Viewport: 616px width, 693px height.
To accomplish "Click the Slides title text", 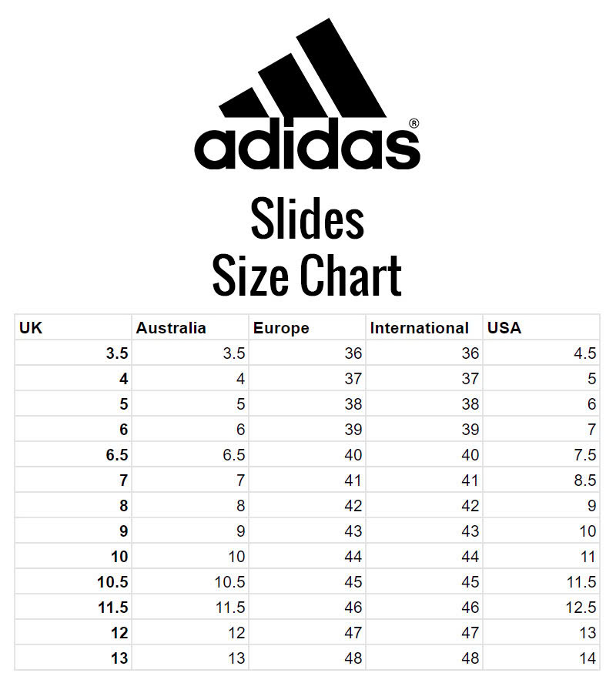I will click(307, 219).
